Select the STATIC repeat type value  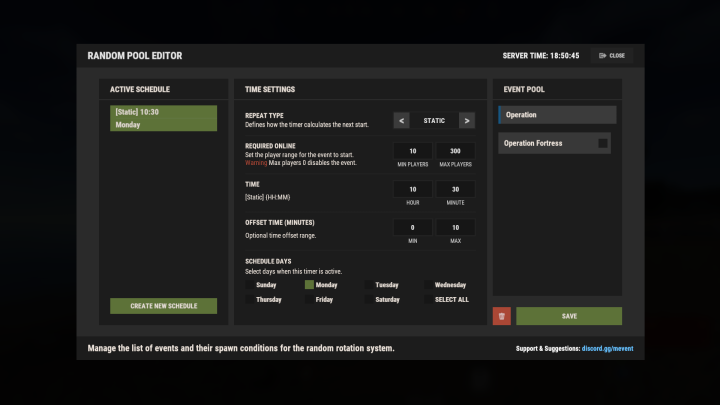click(434, 120)
